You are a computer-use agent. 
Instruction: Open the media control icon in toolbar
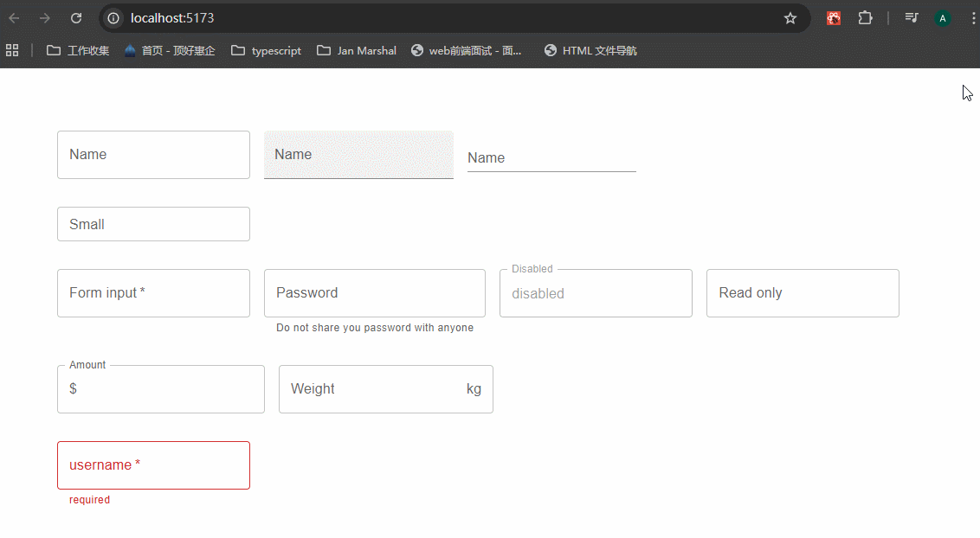(911, 18)
